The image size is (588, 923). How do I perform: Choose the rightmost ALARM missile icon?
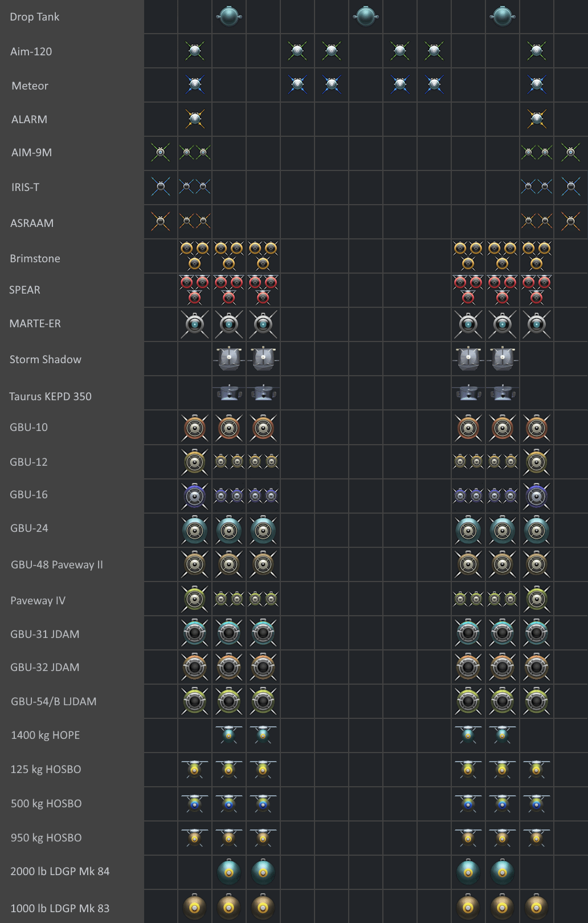coord(537,119)
